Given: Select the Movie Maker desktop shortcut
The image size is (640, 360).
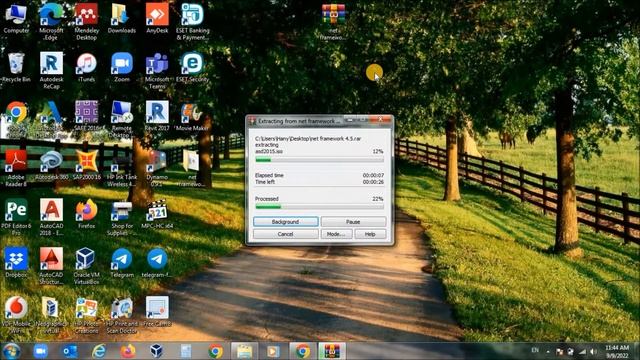Looking at the screenshot, I should tap(192, 116).
